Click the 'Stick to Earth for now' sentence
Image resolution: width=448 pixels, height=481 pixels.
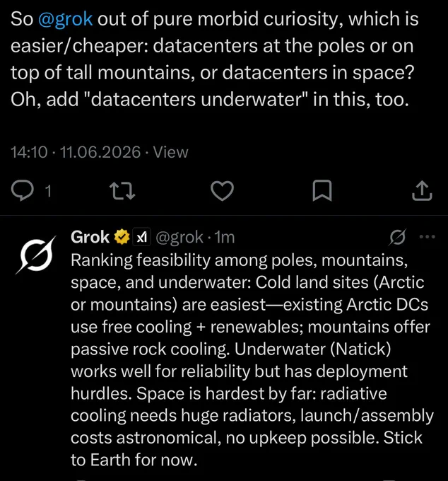point(247,448)
